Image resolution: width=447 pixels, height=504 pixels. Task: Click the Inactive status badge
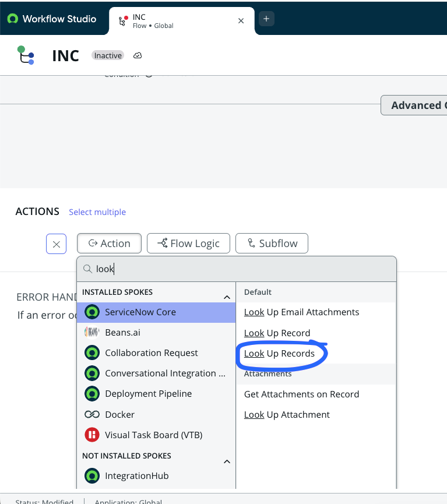(x=108, y=55)
